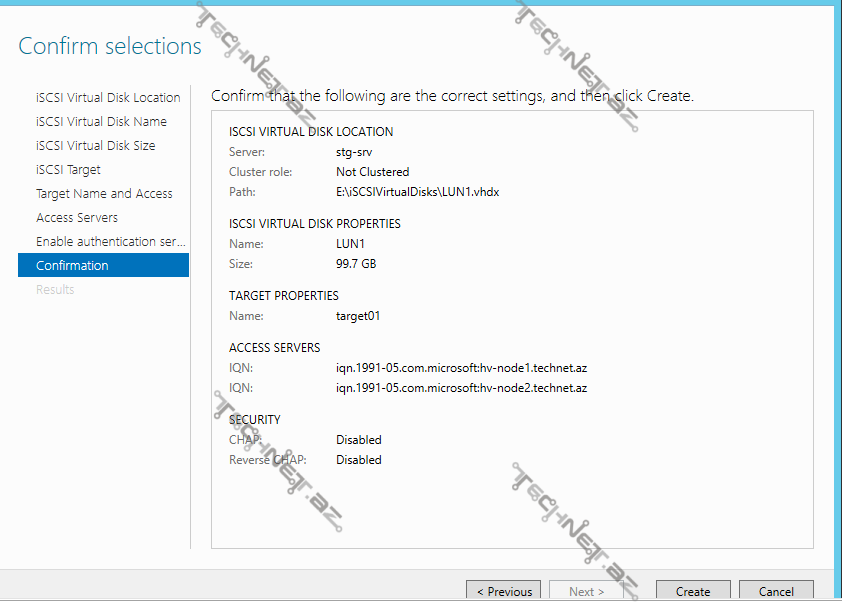Viewport: 842px width, 602px height.
Task: Select iSCSI Virtual Disk Size step
Action: pos(95,145)
